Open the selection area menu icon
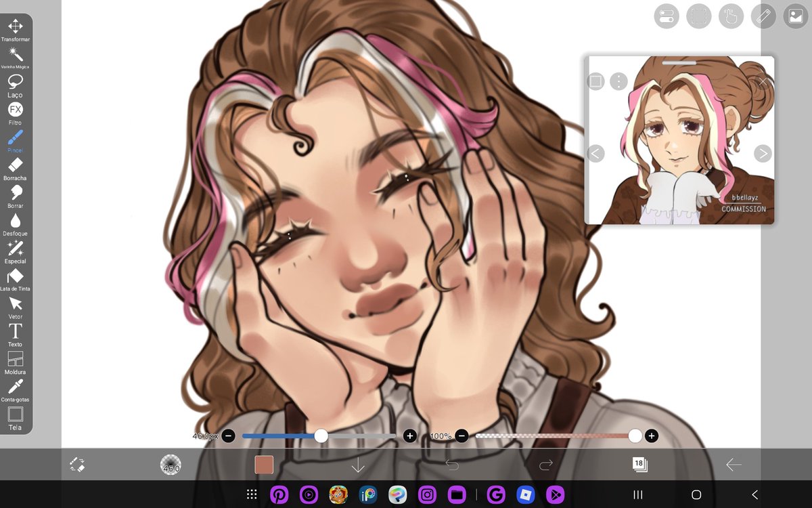 [699, 16]
